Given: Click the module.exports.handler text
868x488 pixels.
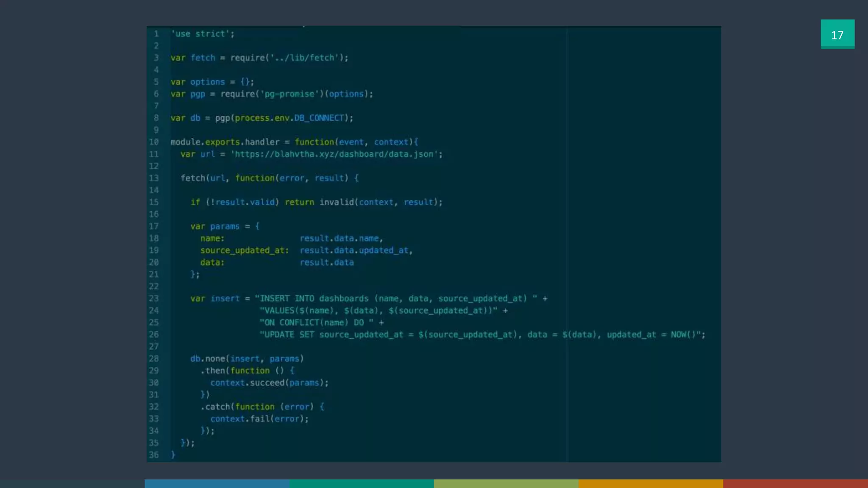Looking at the screenshot, I should [x=225, y=142].
